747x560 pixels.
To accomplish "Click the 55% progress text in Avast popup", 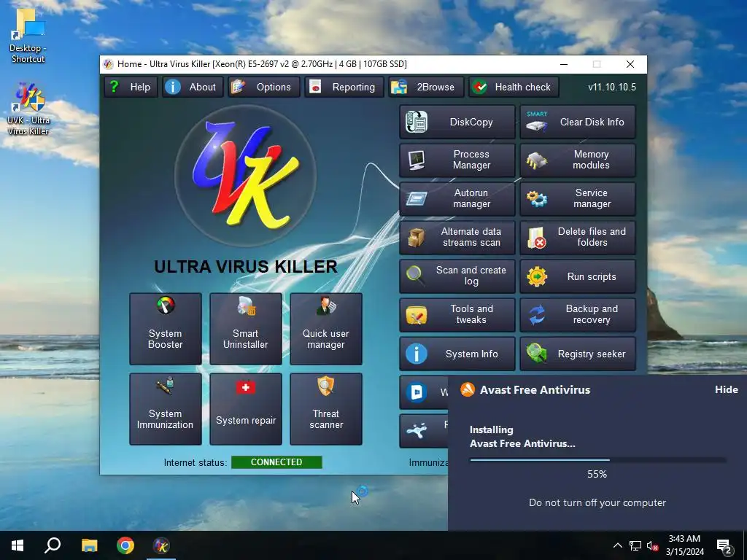I will click(597, 474).
